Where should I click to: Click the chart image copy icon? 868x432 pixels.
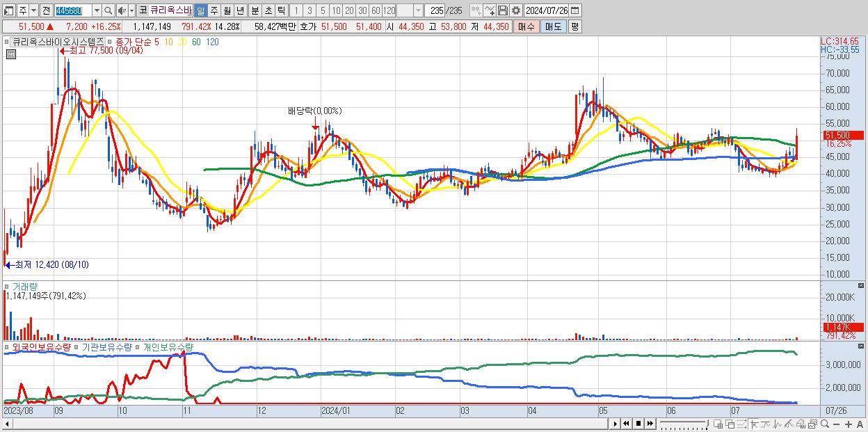tap(813, 424)
